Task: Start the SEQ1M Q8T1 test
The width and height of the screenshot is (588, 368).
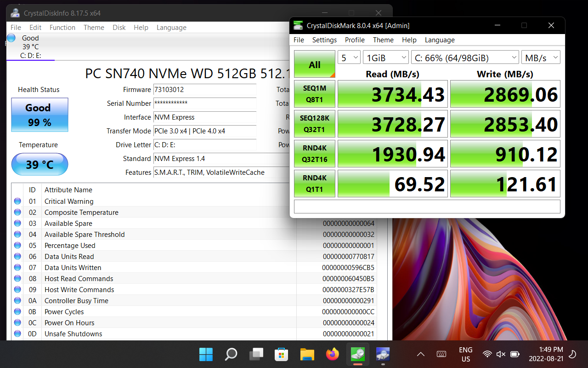Action: coord(314,94)
